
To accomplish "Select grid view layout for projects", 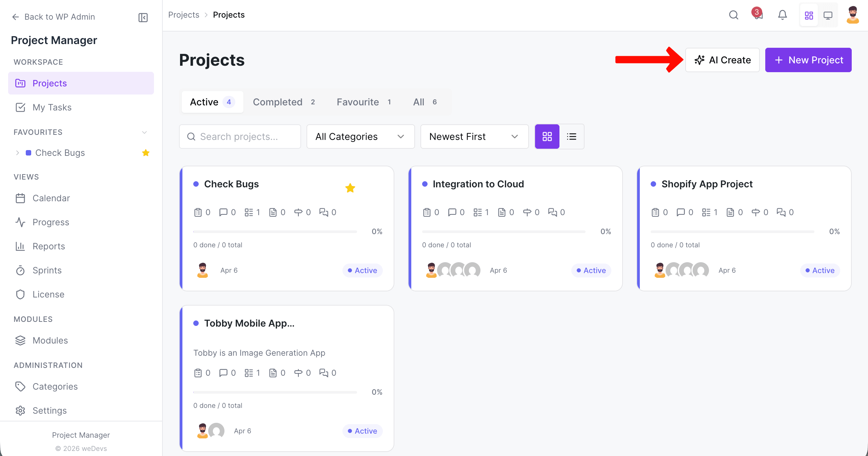I will point(547,137).
